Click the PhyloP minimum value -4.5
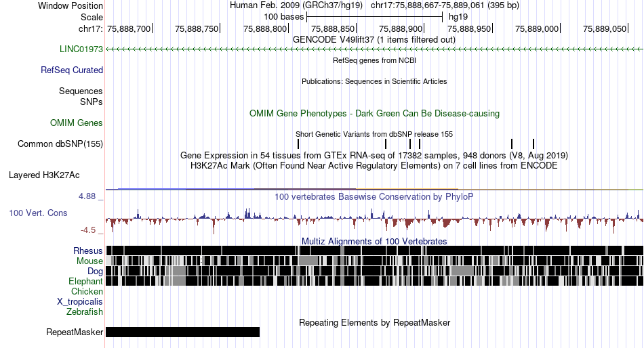 (88, 230)
